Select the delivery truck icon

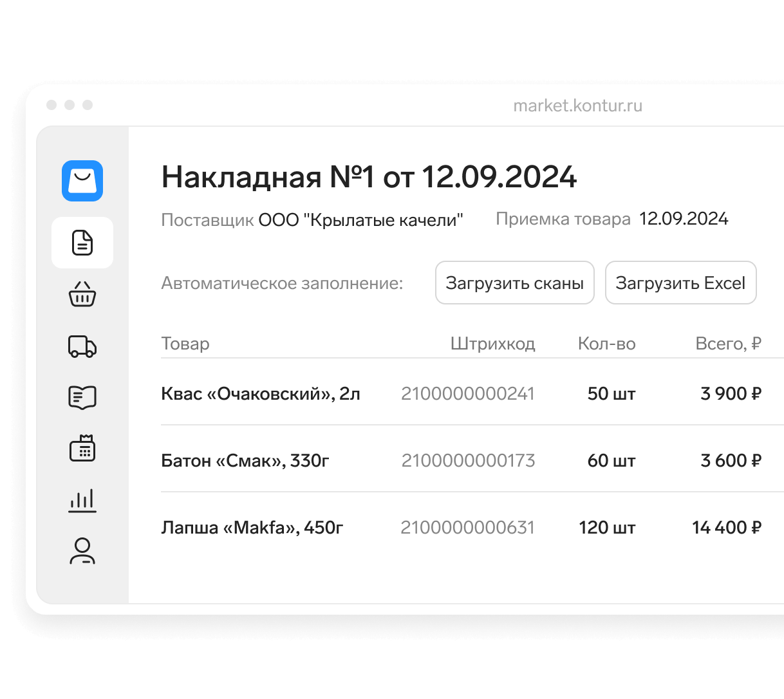(82, 346)
